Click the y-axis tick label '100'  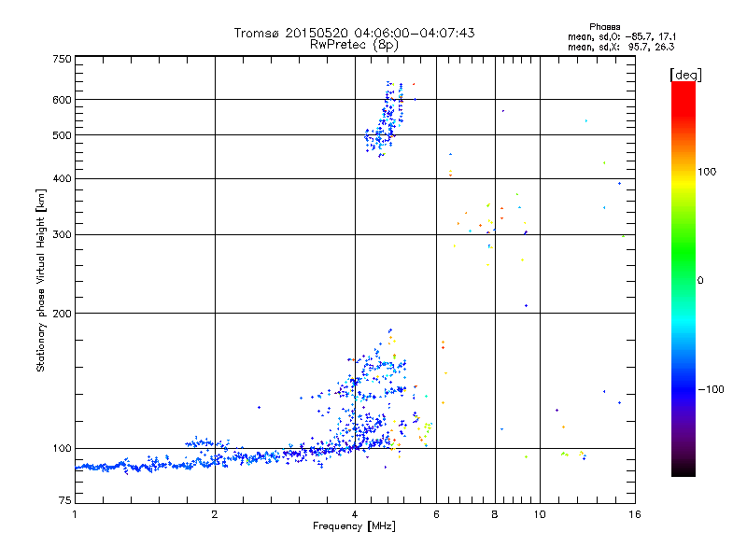coord(62,448)
